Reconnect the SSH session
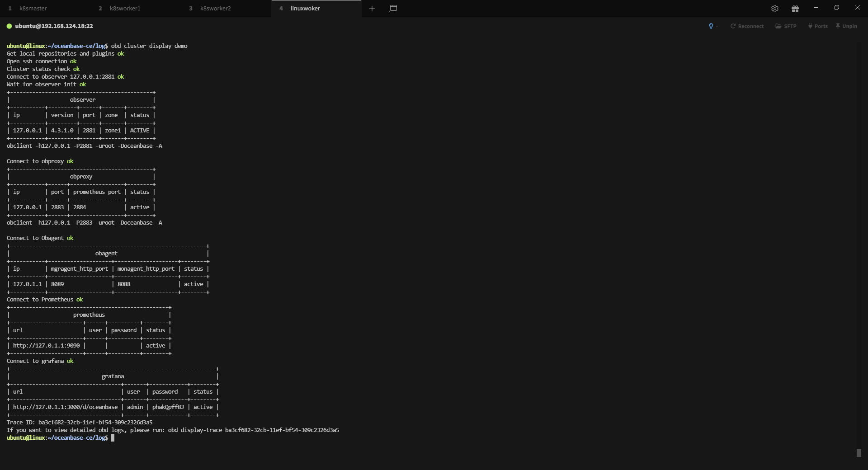 tap(747, 26)
